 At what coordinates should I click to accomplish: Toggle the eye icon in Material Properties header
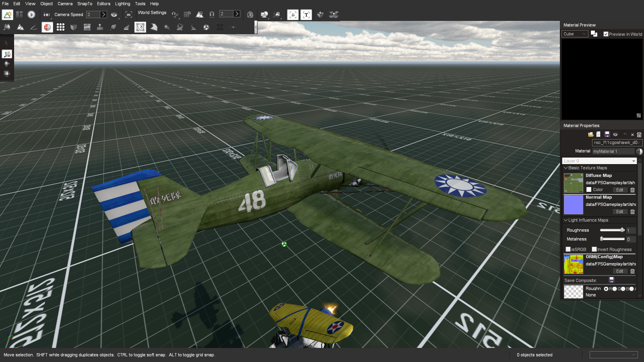click(615, 134)
